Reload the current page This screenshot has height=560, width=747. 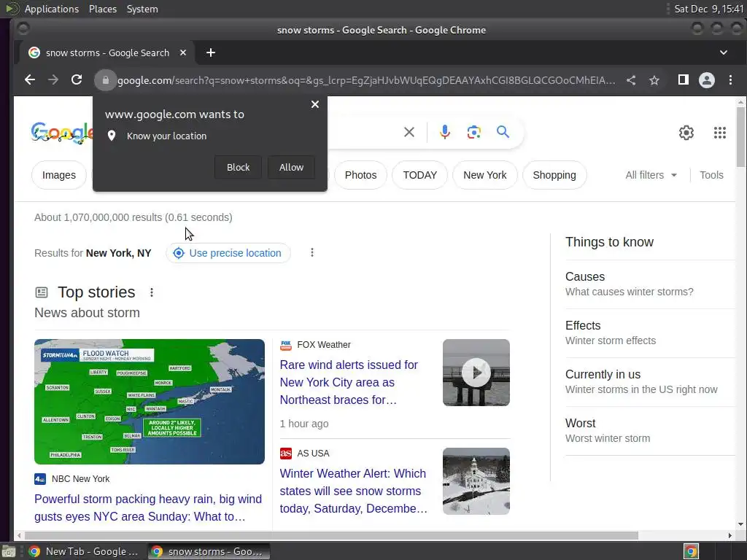click(77, 80)
